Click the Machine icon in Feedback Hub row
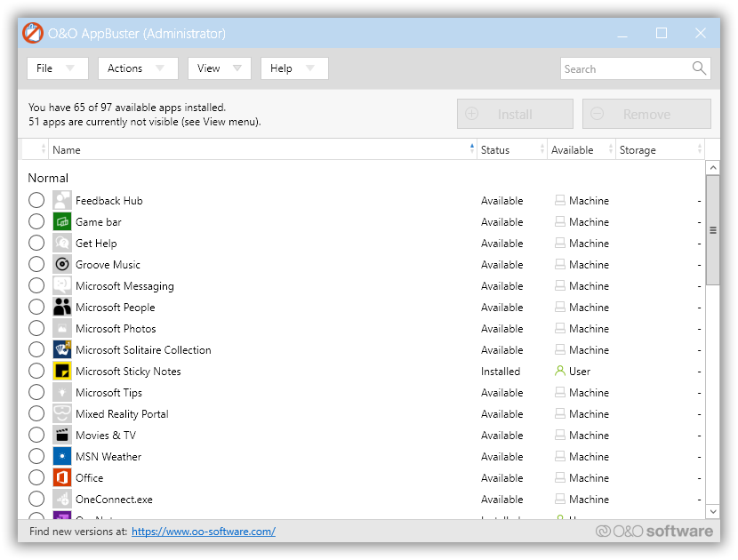The width and height of the screenshot is (738, 560). coord(559,201)
